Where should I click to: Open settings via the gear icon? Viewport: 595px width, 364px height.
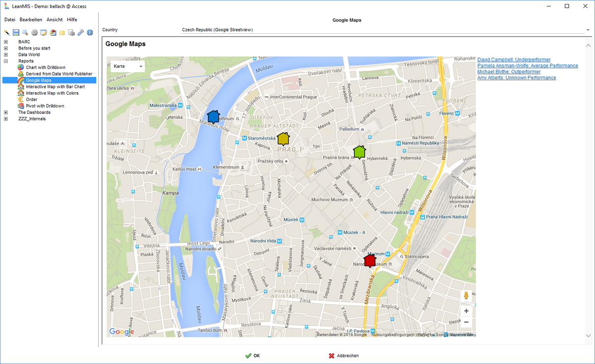tap(34, 33)
